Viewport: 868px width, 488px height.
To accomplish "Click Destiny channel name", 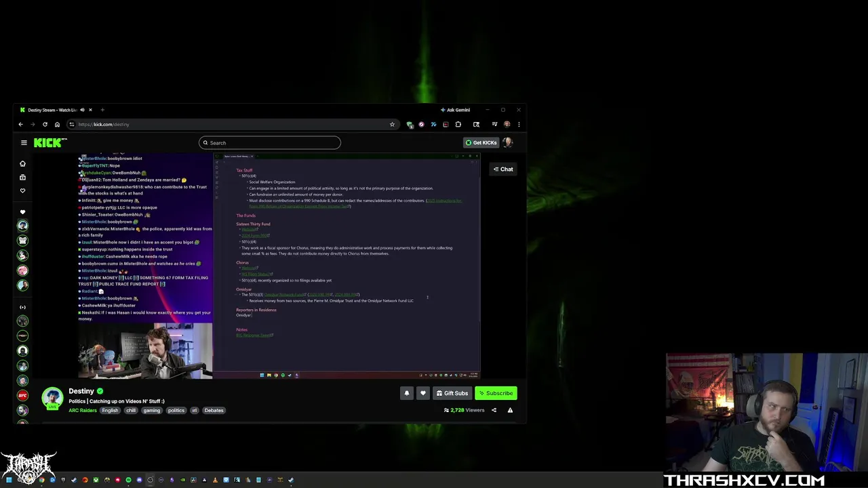I will 81,391.
